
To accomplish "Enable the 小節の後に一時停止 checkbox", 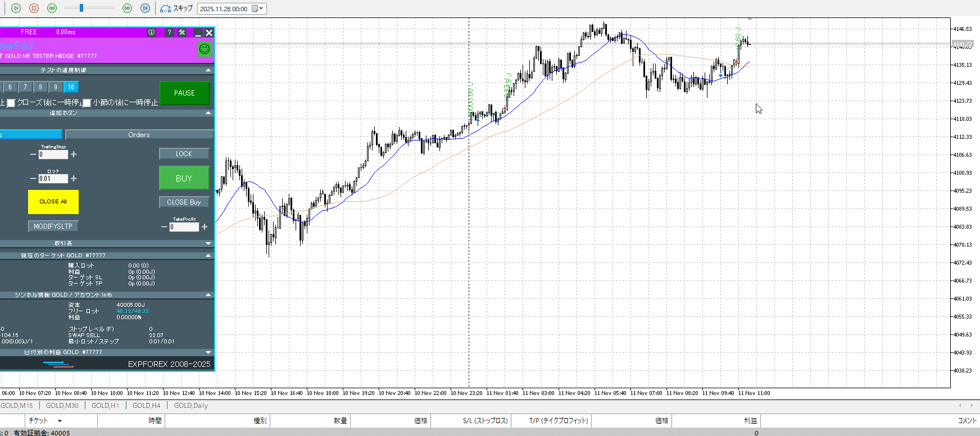I will click(x=87, y=103).
